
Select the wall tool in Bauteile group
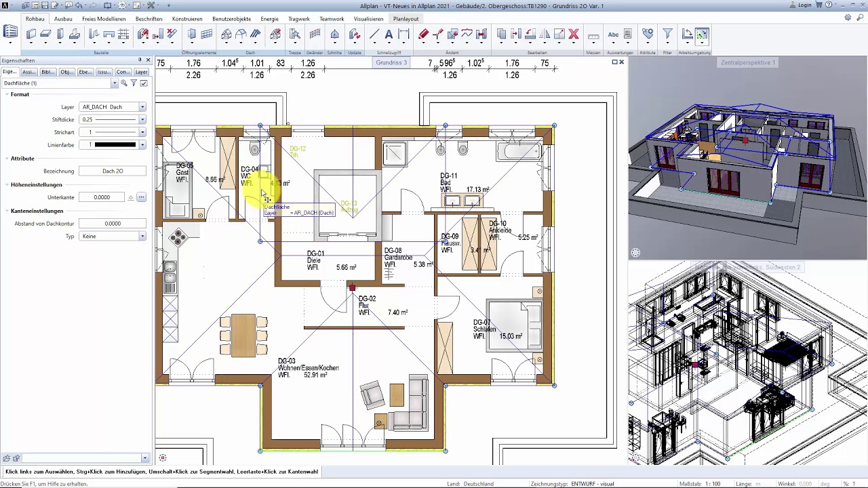[31, 34]
